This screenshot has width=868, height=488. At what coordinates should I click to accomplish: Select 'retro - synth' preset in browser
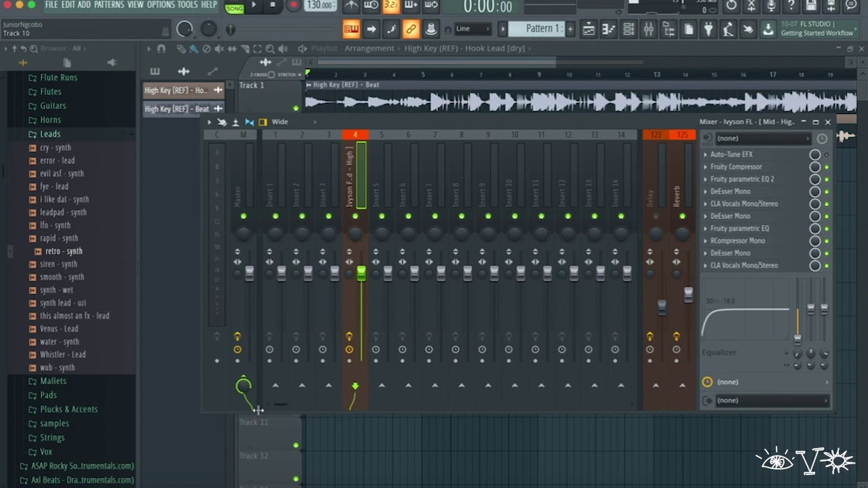(64, 251)
